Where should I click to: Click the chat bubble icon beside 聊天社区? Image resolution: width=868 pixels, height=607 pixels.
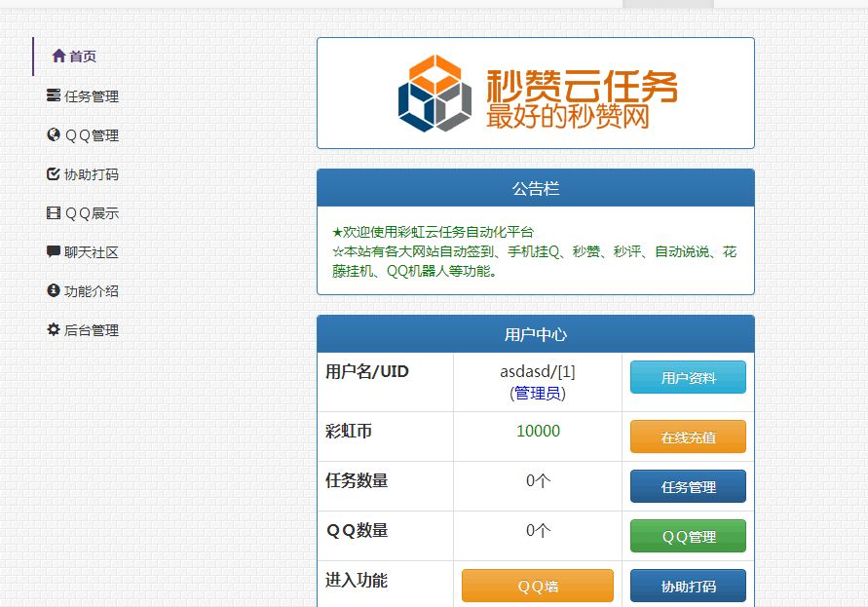point(54,251)
